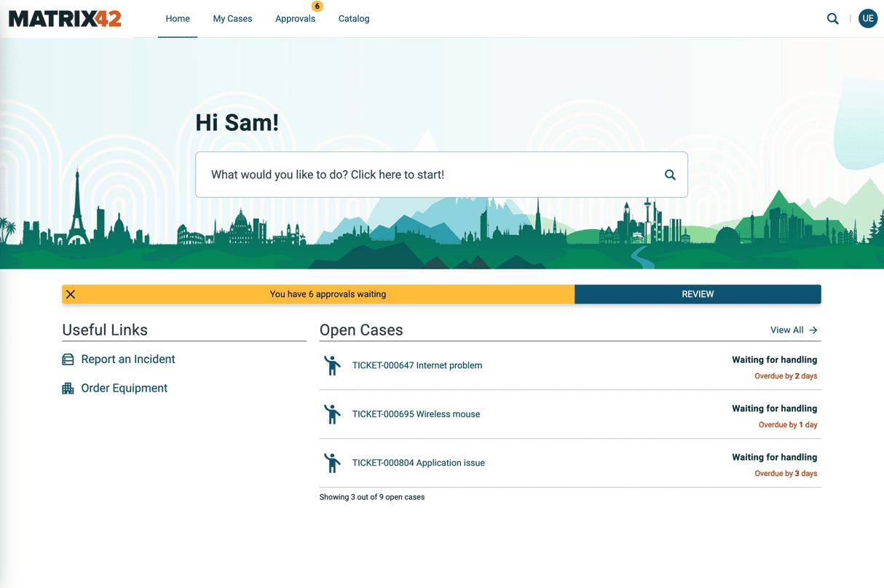Image resolution: width=884 pixels, height=588 pixels.
Task: Click the approvals badge showing 6
Action: (317, 7)
